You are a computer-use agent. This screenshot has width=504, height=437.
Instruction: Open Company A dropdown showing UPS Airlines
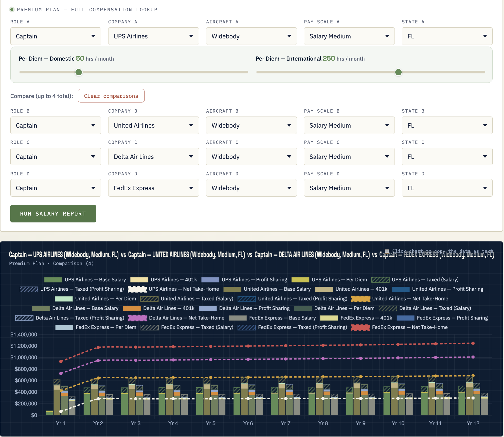(x=153, y=36)
